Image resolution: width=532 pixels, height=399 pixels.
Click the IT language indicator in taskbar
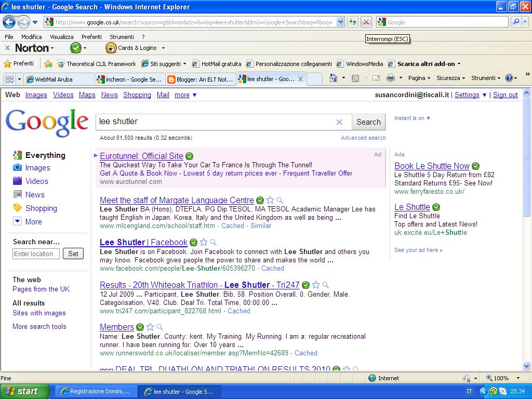click(469, 391)
